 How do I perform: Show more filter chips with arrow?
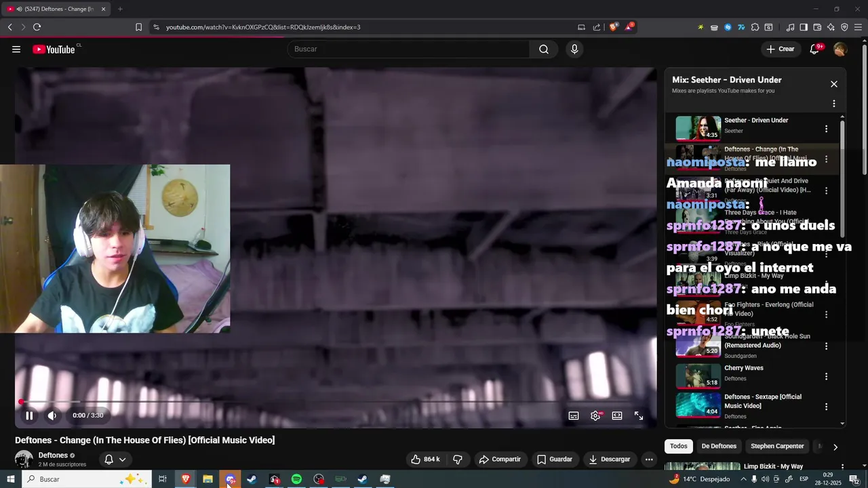point(835,447)
